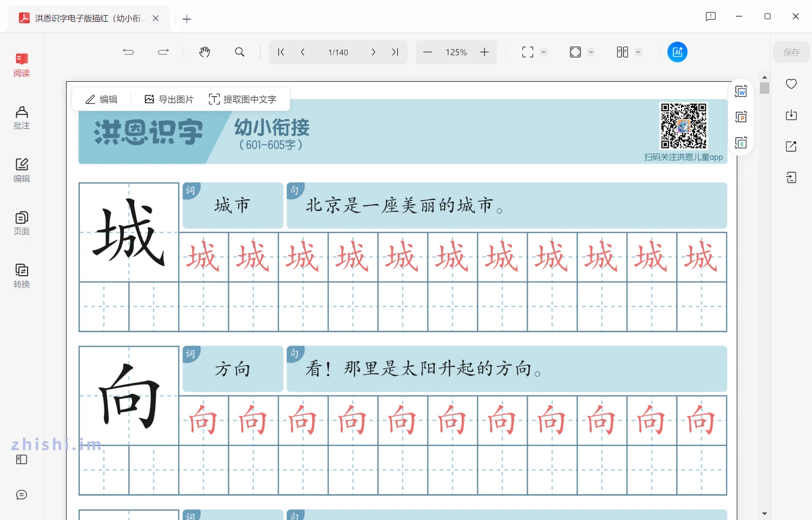The width and height of the screenshot is (812, 520).
Task: Open the 编辑 sidebar tool
Action: tap(22, 171)
